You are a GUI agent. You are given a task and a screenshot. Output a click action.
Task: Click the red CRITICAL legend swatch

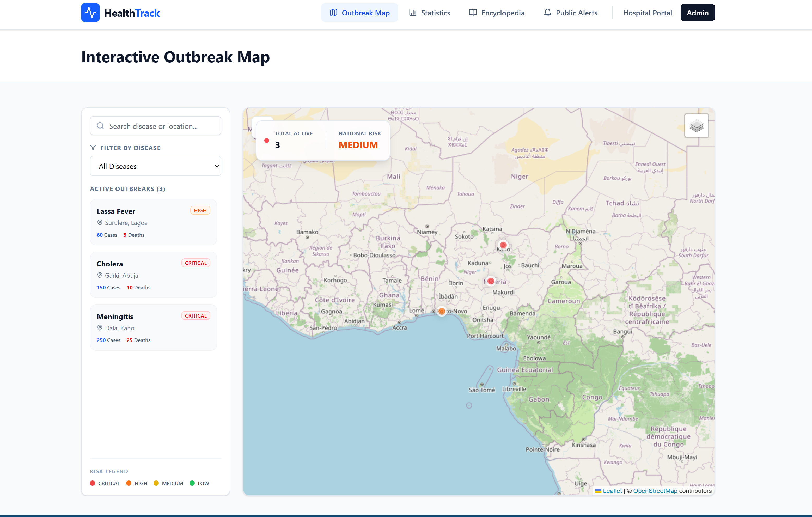(x=92, y=483)
